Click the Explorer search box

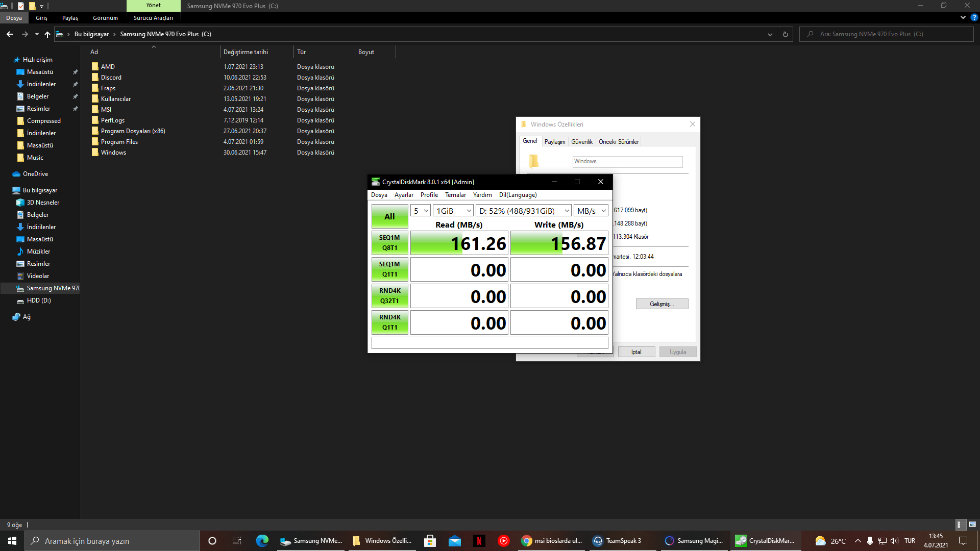click(886, 34)
